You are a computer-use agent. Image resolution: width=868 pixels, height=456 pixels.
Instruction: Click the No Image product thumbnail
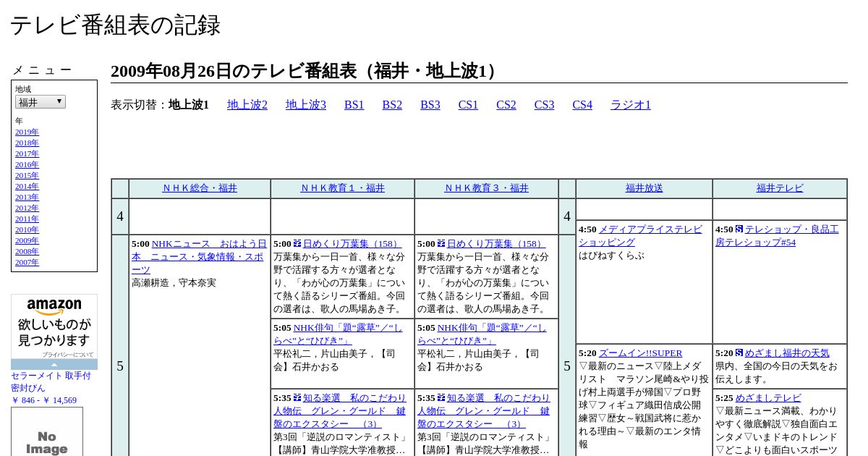pos(47,432)
